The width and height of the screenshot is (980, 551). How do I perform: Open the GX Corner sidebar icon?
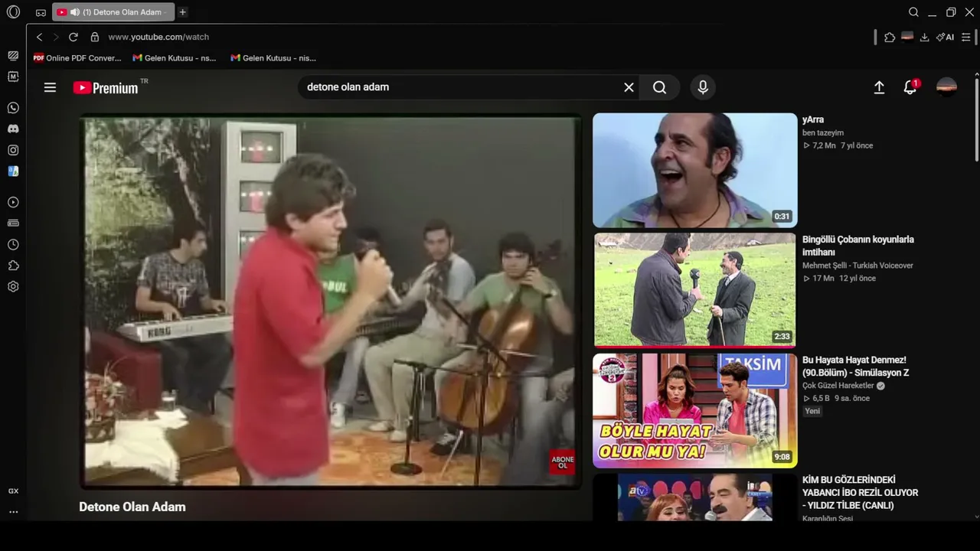(x=13, y=55)
